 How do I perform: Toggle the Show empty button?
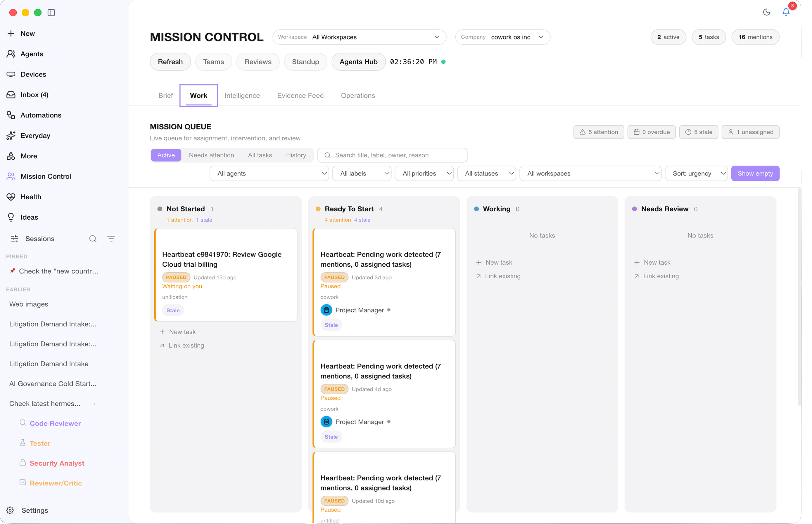pos(755,173)
